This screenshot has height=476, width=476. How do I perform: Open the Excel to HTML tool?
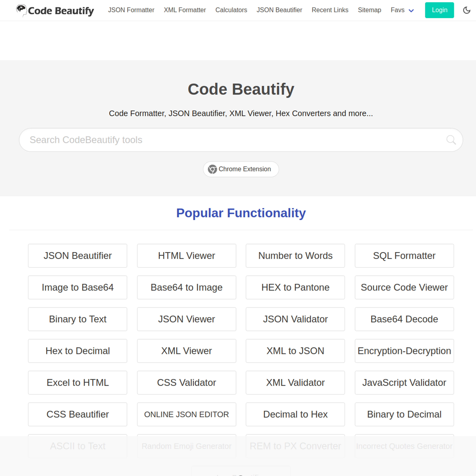(78, 383)
